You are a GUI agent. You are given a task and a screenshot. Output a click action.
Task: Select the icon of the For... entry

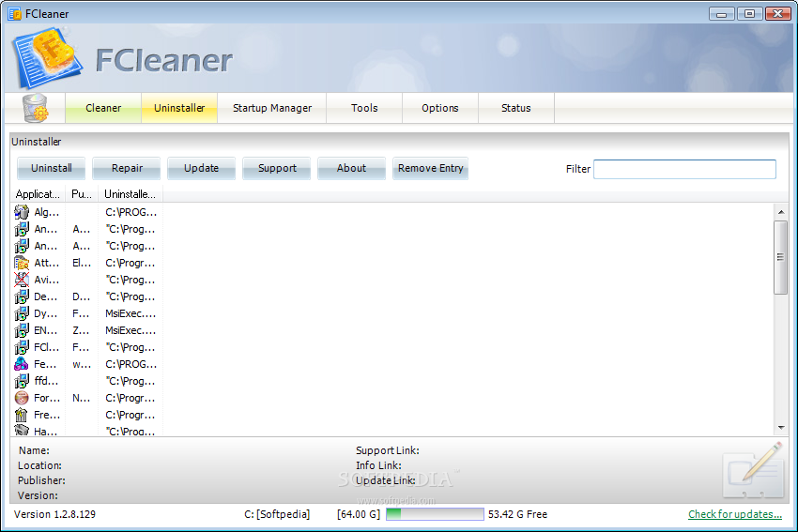tap(22, 398)
